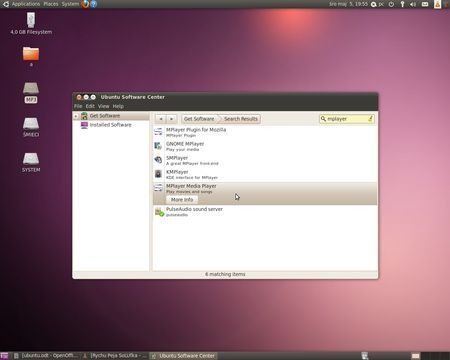This screenshot has height=360, width=450.
Task: Select KMPlayer result
Action: 265,174
